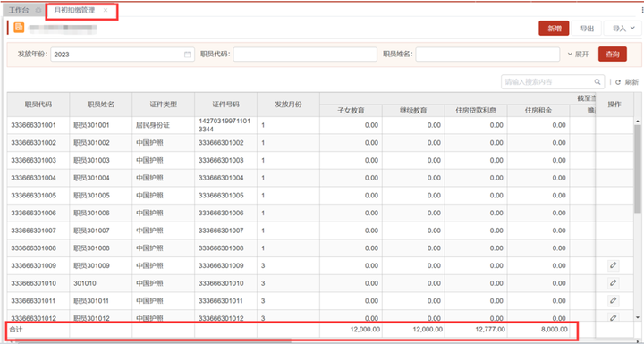The width and height of the screenshot is (644, 344).
Task: Open the calendar picker in 发放年份 field
Action: (x=187, y=55)
